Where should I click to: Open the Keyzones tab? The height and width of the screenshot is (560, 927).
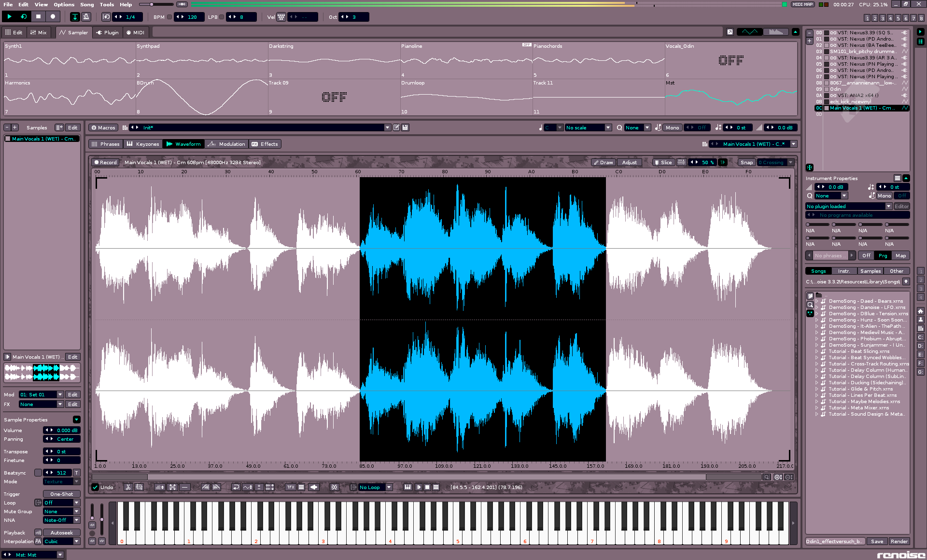tap(142, 144)
